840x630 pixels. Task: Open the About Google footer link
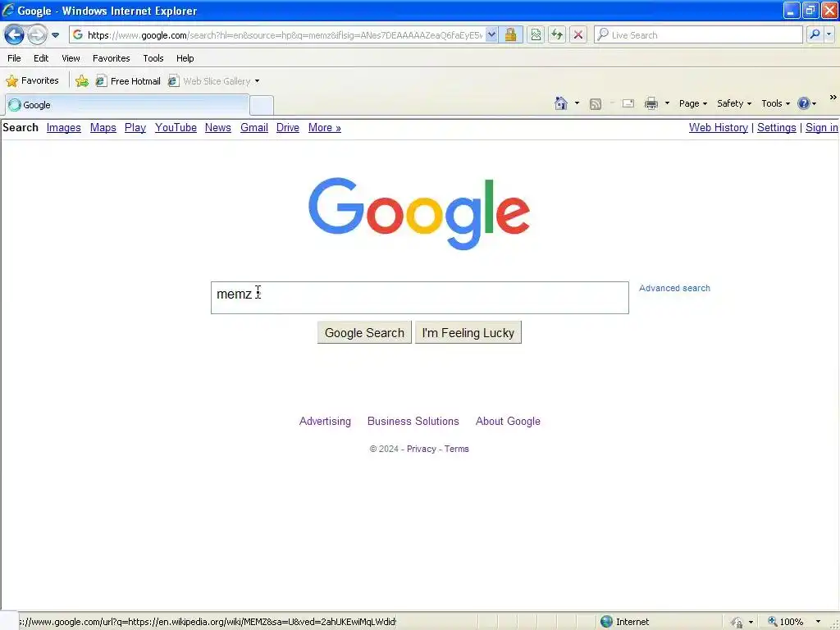point(508,421)
